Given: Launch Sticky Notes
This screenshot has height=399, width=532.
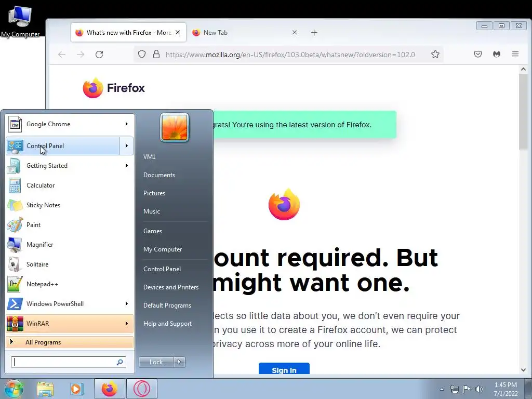Looking at the screenshot, I should click(70, 205).
